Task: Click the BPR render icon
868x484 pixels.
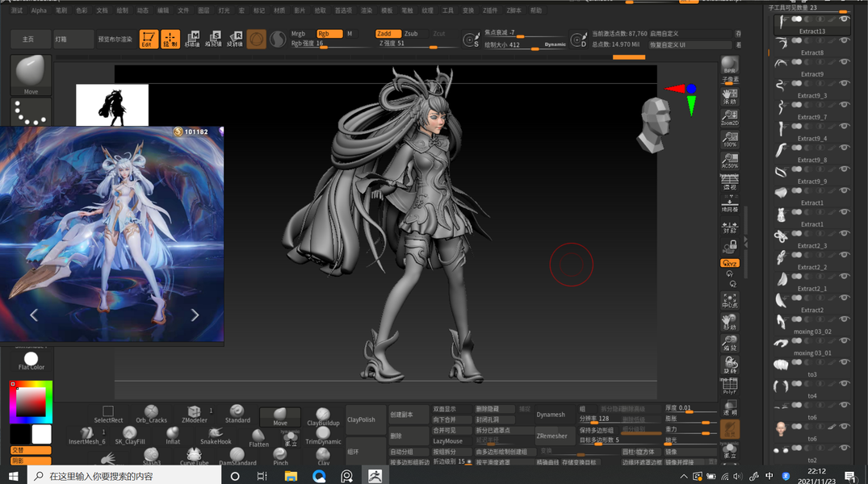Action: 730,65
